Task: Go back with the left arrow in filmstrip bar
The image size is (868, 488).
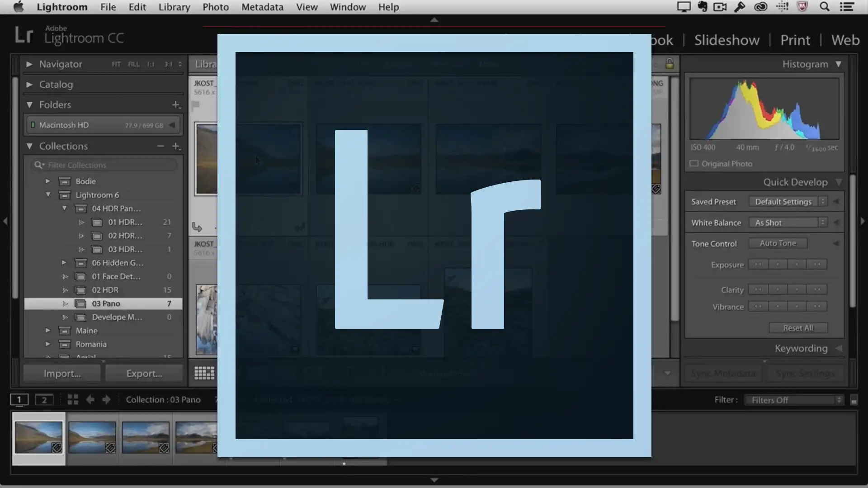Action: (x=90, y=399)
